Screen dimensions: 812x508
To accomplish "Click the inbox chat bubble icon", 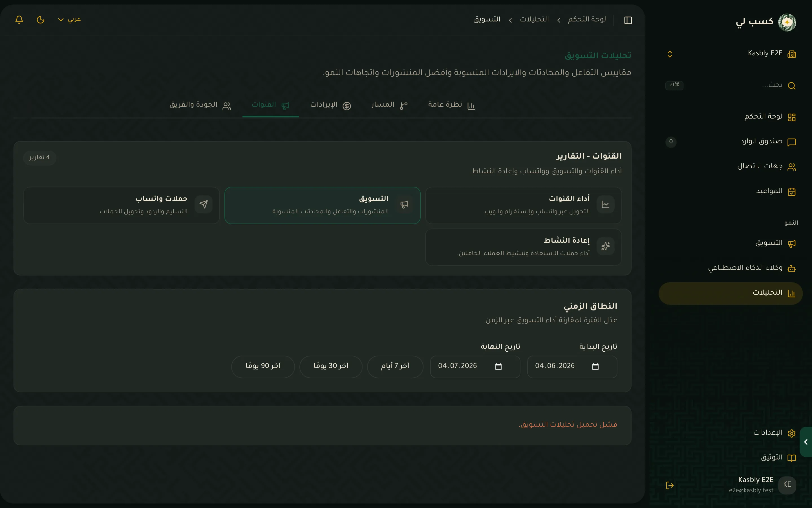I will click(791, 142).
